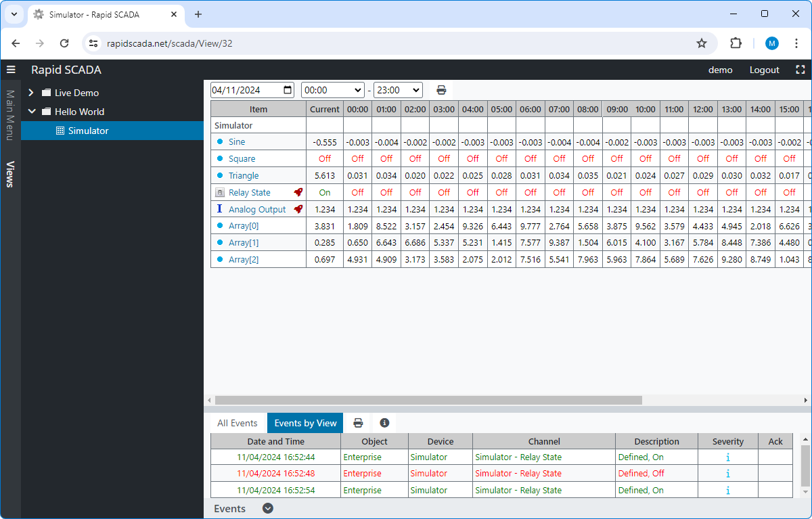The width and height of the screenshot is (812, 519).
Task: Open the Sine channel link
Action: [x=237, y=142]
